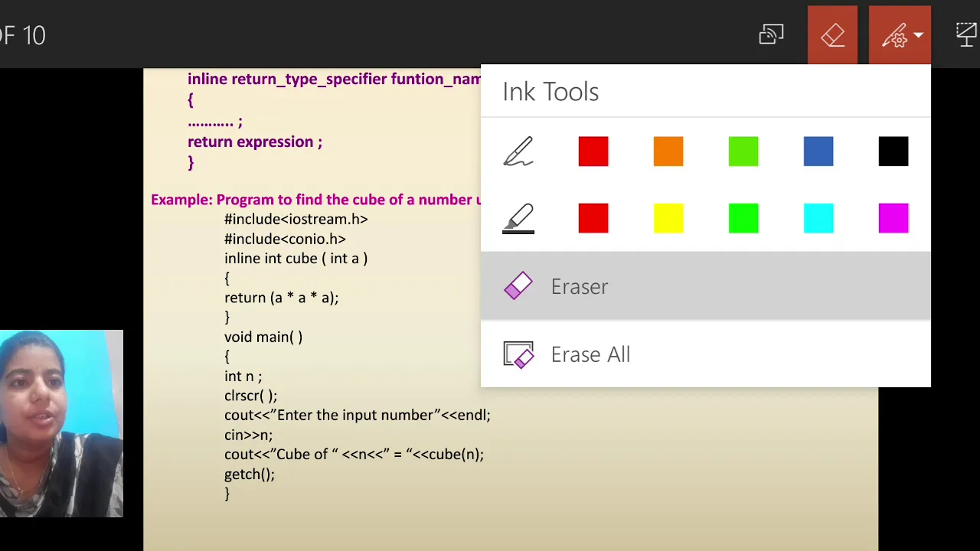Choose cyan highlighter color
The width and height of the screenshot is (980, 551).
click(818, 218)
